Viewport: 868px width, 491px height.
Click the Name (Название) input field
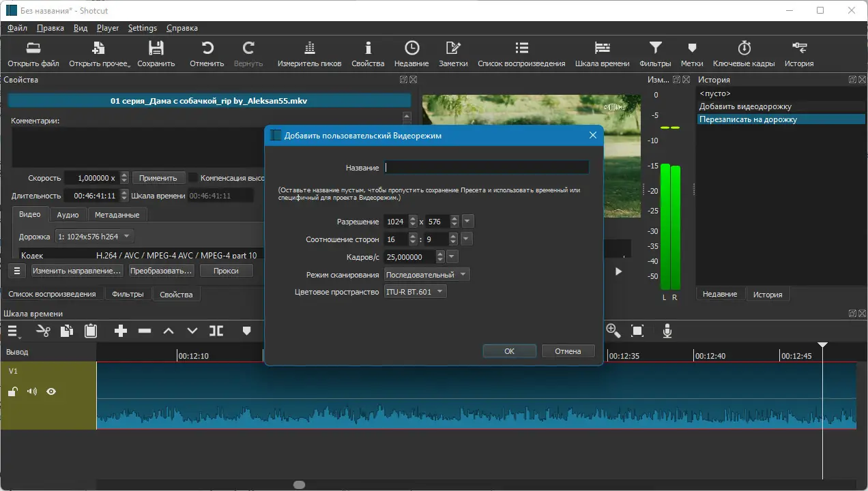[486, 167]
